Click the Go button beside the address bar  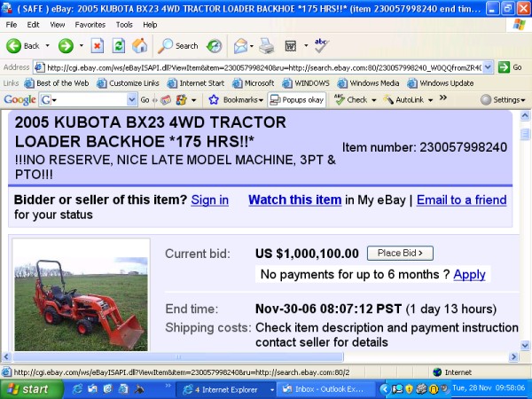point(510,67)
